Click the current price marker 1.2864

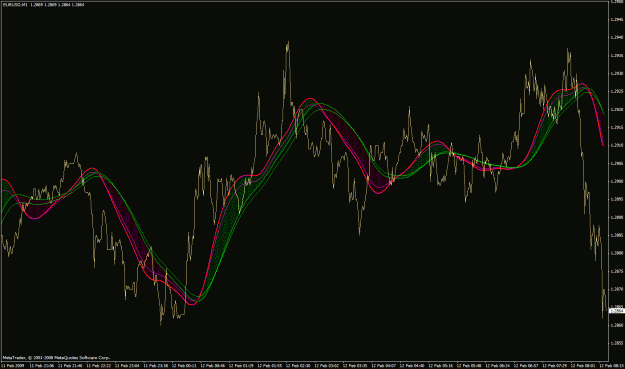[x=617, y=311]
